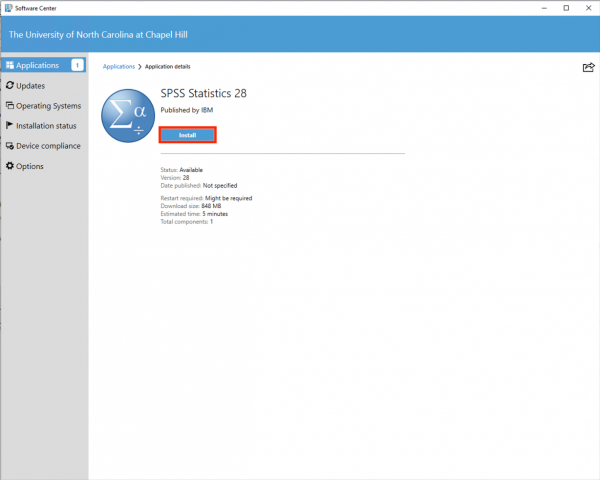Viewport: 600px width, 480px height.
Task: Click the 'Download size: 848 MB' text
Action: (191, 206)
